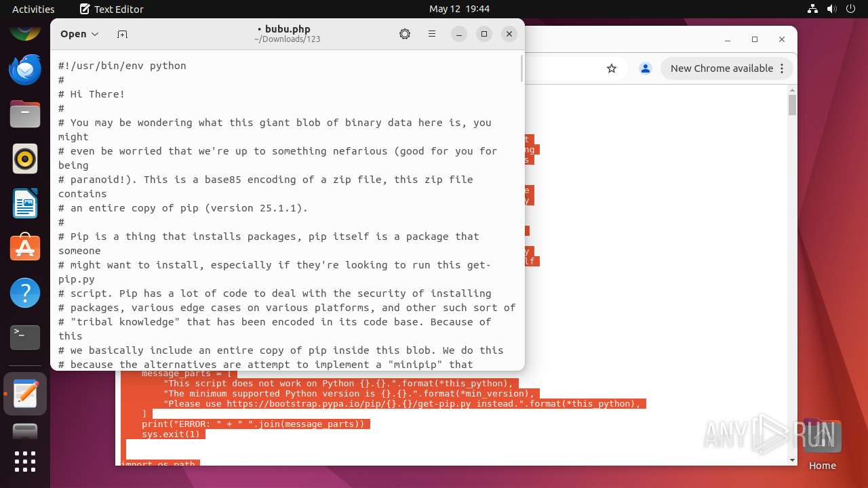Maximize the Chrome window
Viewport: 868px width, 488px height.
pyautogui.click(x=755, y=39)
